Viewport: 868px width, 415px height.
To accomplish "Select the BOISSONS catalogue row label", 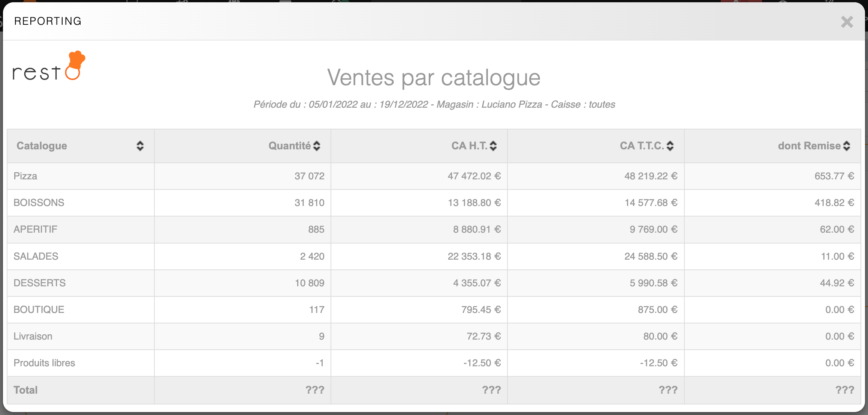I will click(39, 203).
